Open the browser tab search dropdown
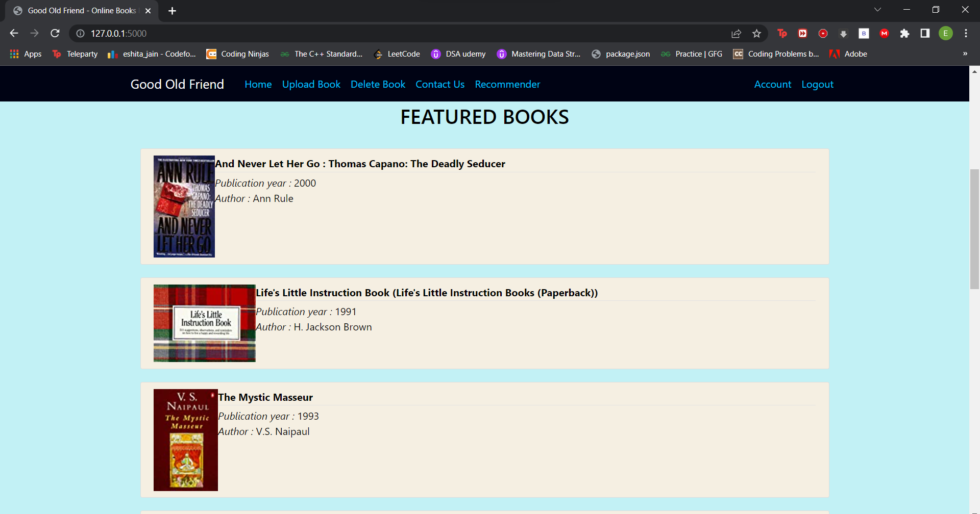Viewport: 980px width, 514px height. [878, 9]
